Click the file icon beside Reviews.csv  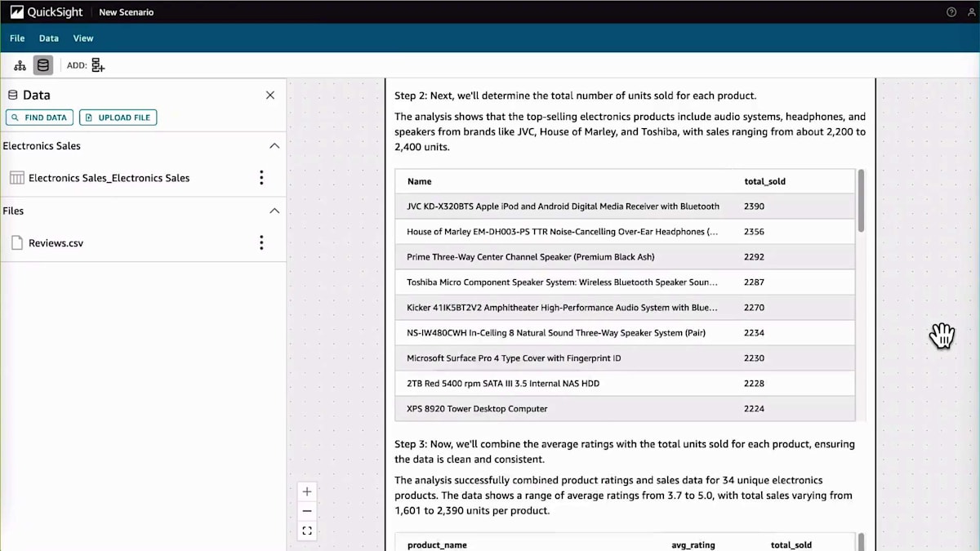pos(16,242)
